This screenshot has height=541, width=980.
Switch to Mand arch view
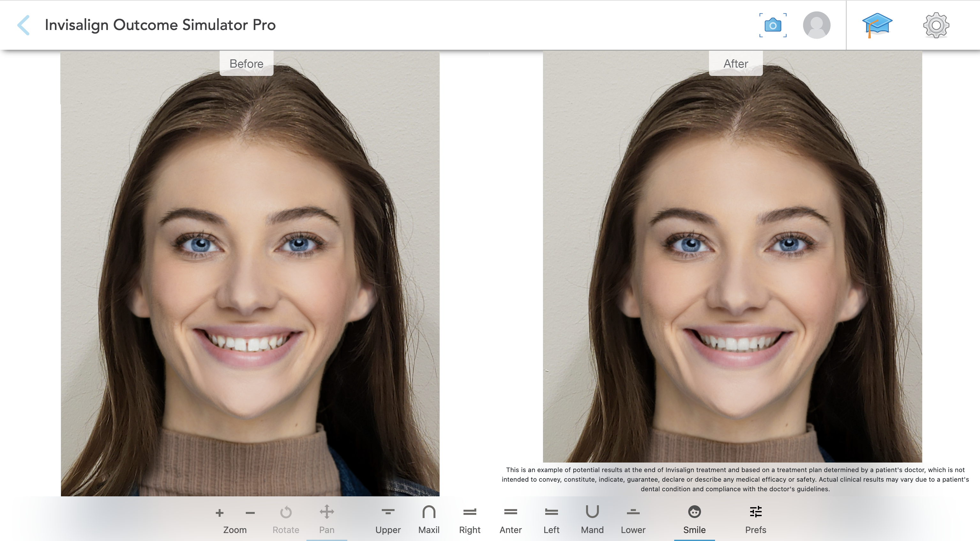coord(592,519)
